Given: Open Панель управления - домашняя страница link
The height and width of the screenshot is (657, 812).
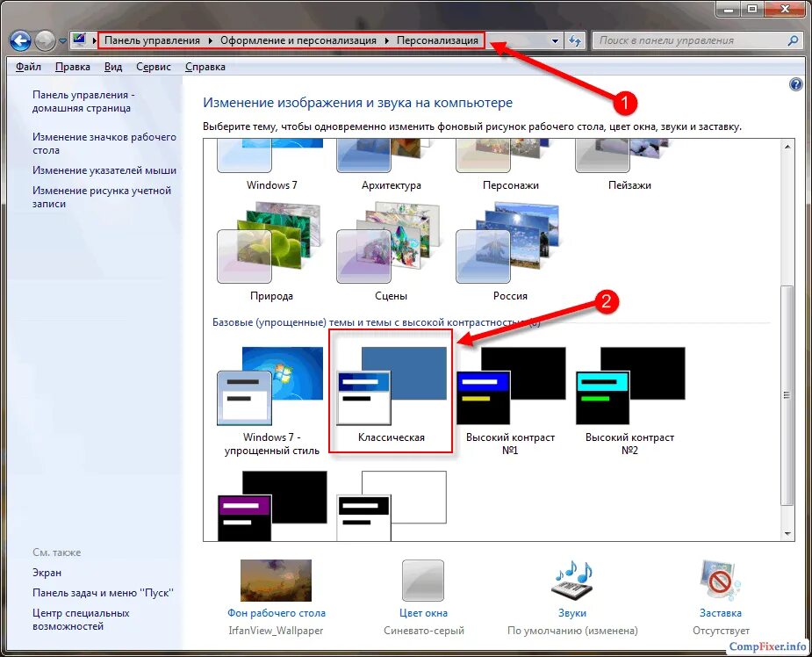Looking at the screenshot, I should [x=83, y=102].
